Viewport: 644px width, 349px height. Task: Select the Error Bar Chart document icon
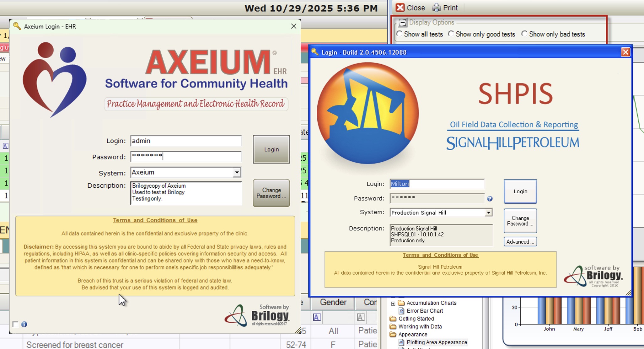pyautogui.click(x=401, y=311)
